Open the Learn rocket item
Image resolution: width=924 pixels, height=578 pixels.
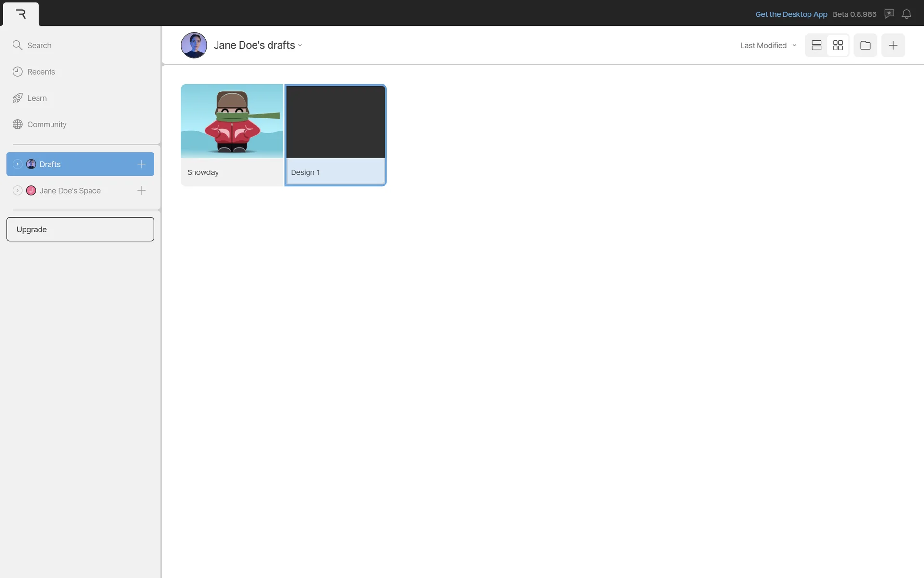(37, 98)
